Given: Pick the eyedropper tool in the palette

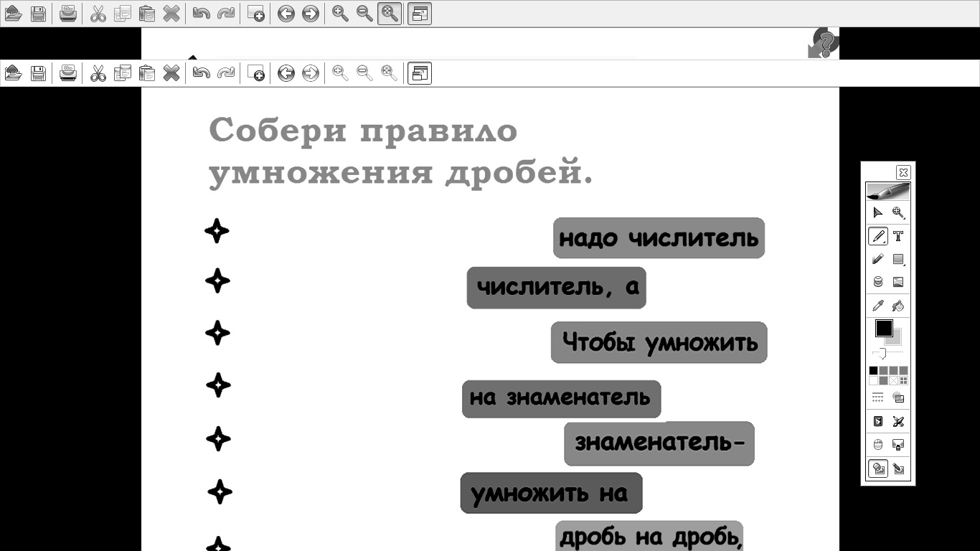Looking at the screenshot, I should tap(877, 306).
